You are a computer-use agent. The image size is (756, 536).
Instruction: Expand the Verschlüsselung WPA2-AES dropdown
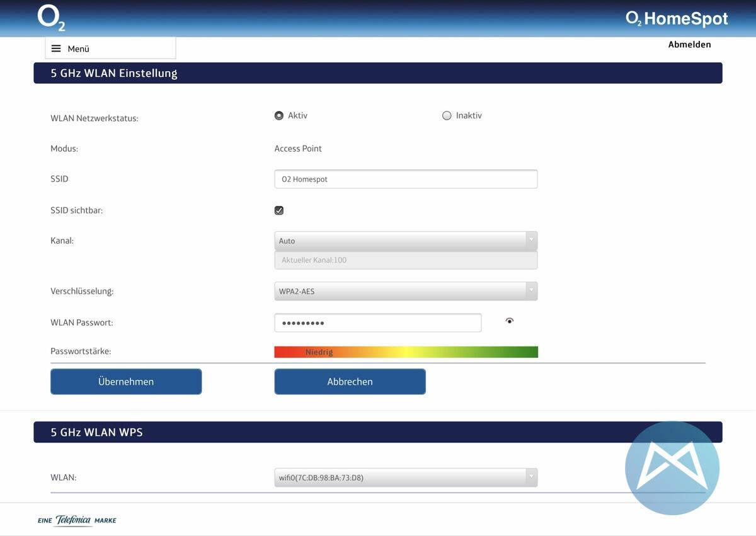tap(406, 291)
